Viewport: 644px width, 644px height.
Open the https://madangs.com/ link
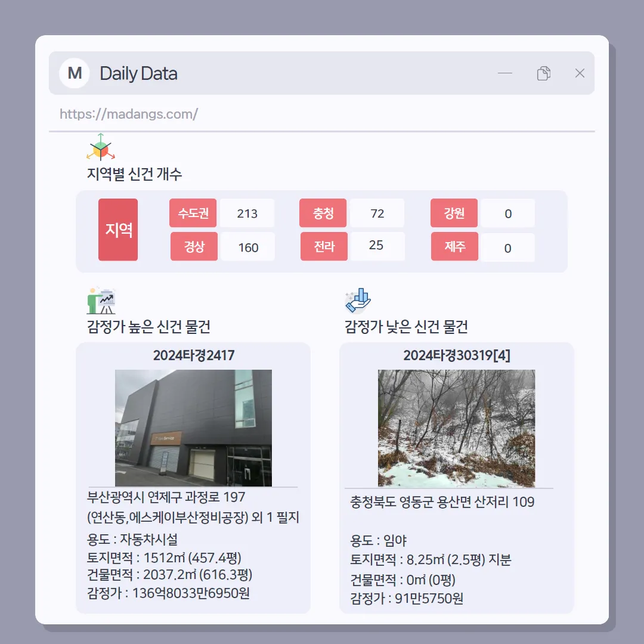point(129,114)
